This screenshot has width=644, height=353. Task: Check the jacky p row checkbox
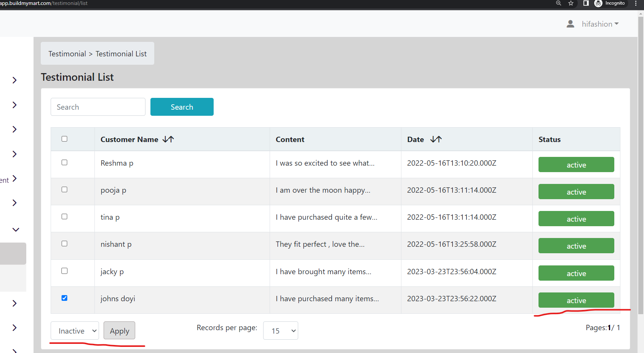click(64, 271)
